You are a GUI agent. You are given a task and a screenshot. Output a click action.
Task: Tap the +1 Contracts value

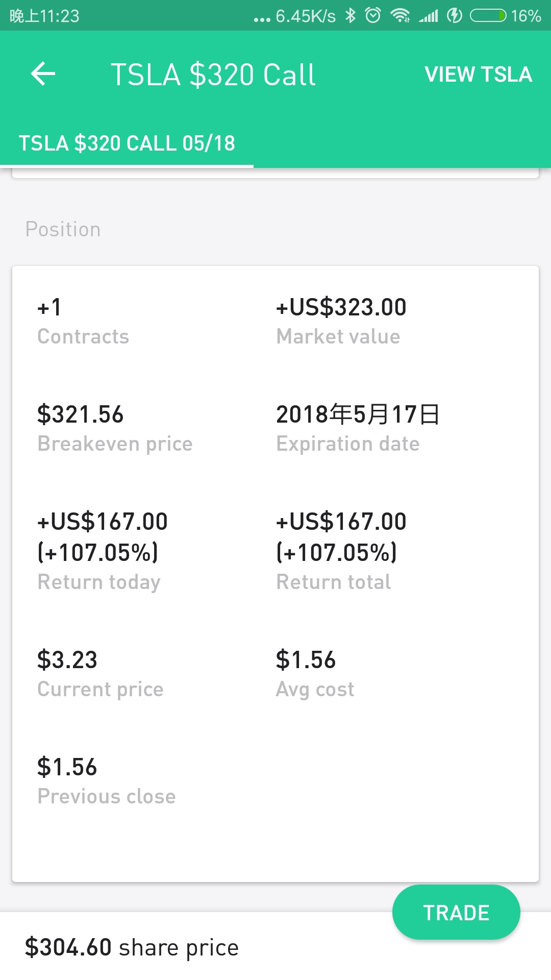pyautogui.click(x=49, y=308)
